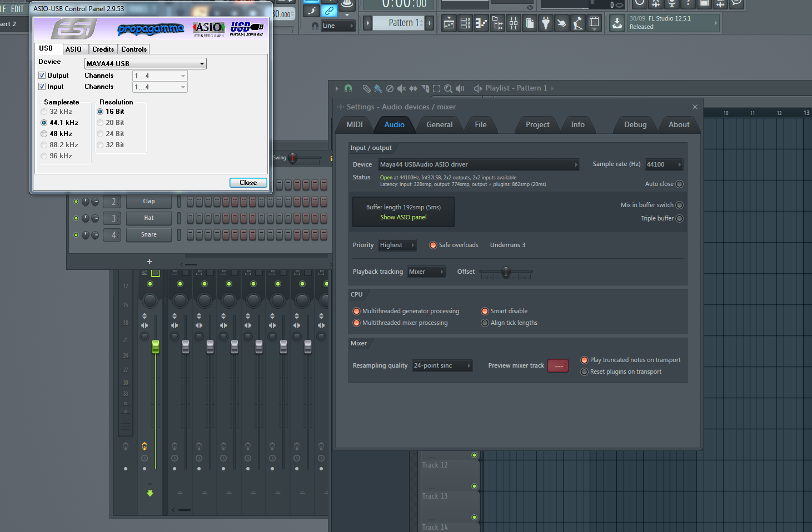
Task: Click the download news icon
Action: coord(617,23)
